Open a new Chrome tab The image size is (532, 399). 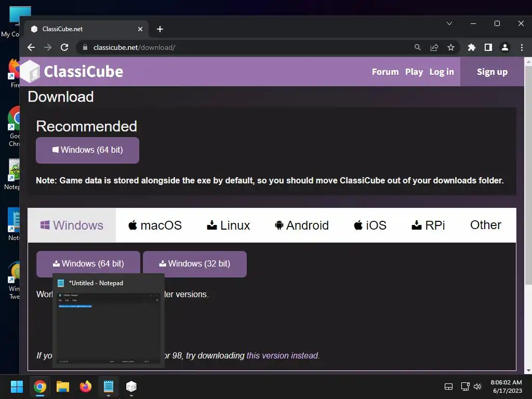[x=160, y=29]
